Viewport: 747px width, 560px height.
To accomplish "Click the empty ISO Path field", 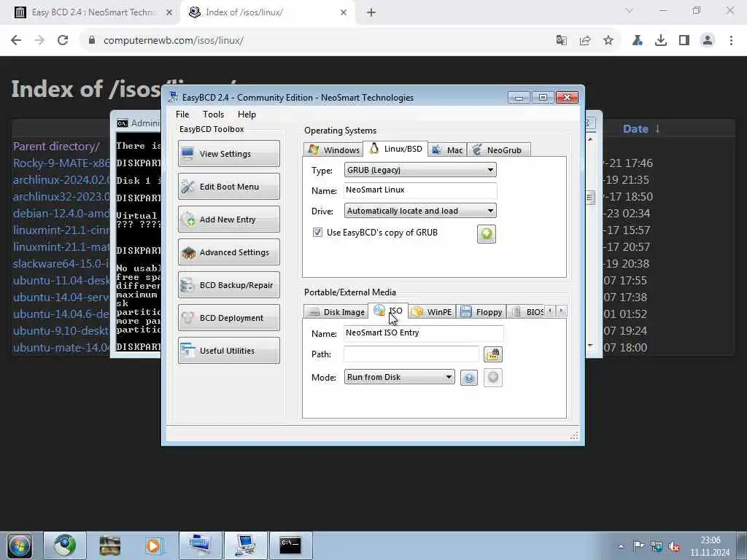I will (x=411, y=354).
